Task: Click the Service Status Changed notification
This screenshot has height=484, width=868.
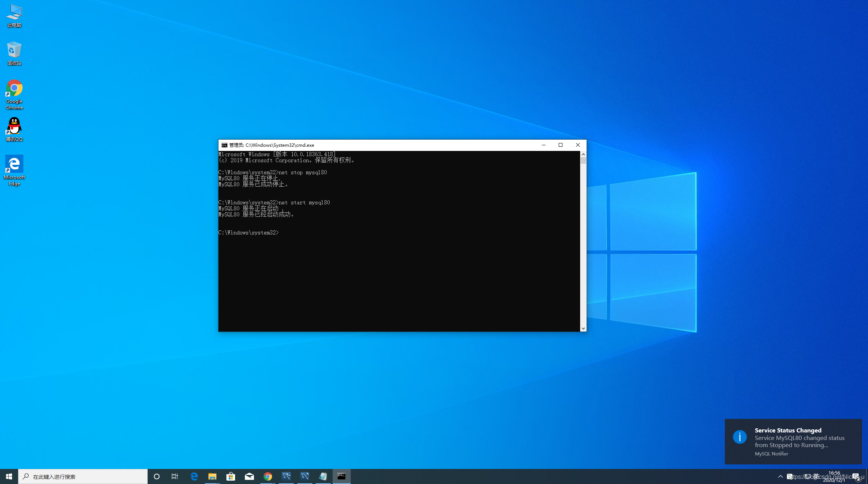Action: pyautogui.click(x=793, y=441)
